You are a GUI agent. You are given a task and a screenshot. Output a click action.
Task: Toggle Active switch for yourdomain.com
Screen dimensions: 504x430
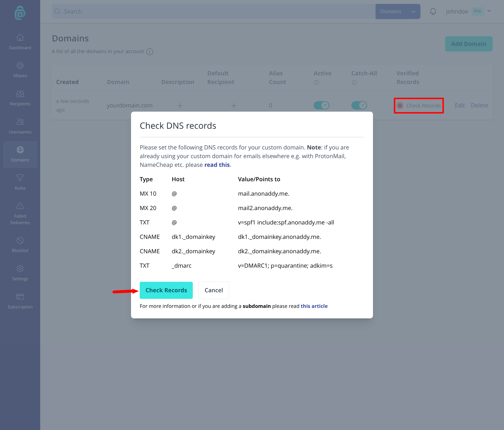[x=321, y=105]
